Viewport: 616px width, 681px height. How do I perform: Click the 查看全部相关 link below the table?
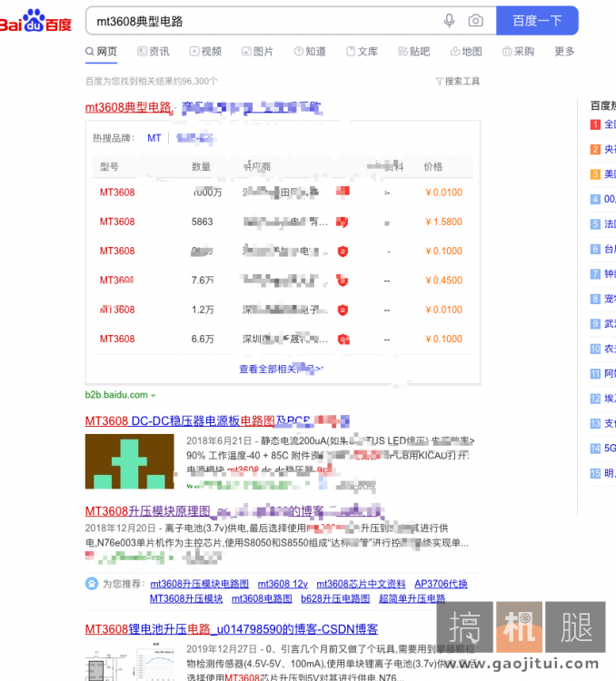282,370
